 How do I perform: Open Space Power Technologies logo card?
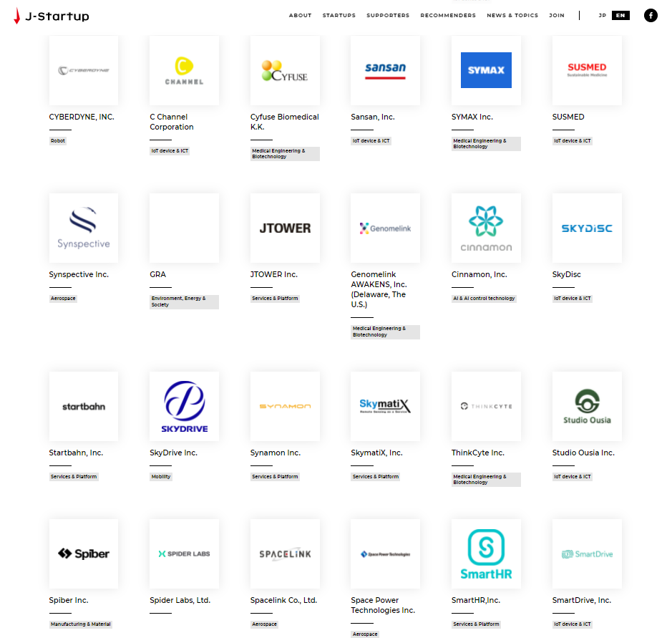pyautogui.click(x=385, y=554)
